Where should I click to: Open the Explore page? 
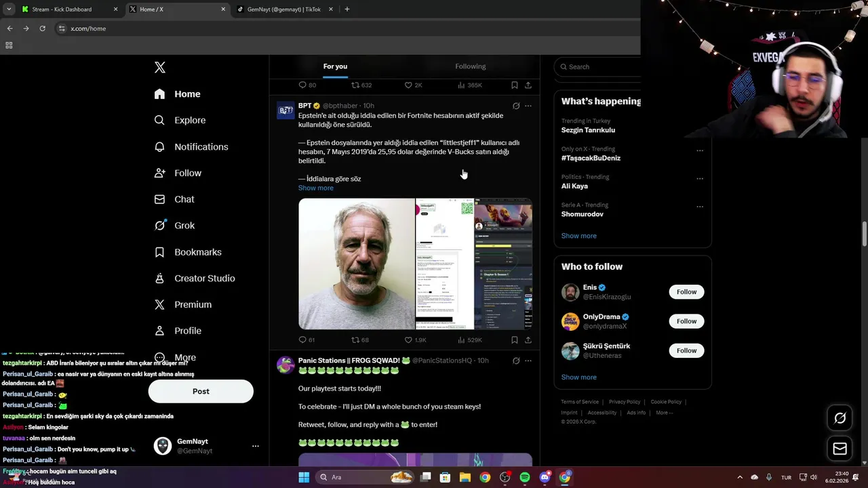[x=180, y=120]
